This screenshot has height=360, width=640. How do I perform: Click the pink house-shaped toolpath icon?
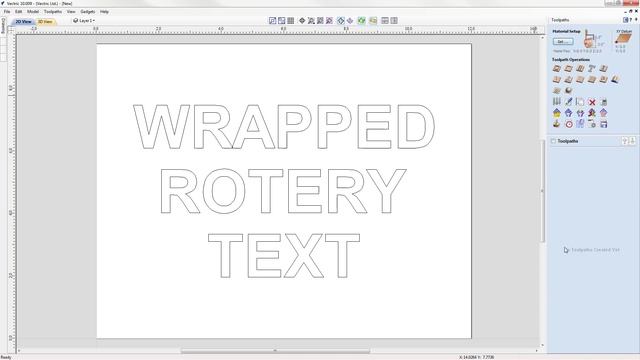604,113
